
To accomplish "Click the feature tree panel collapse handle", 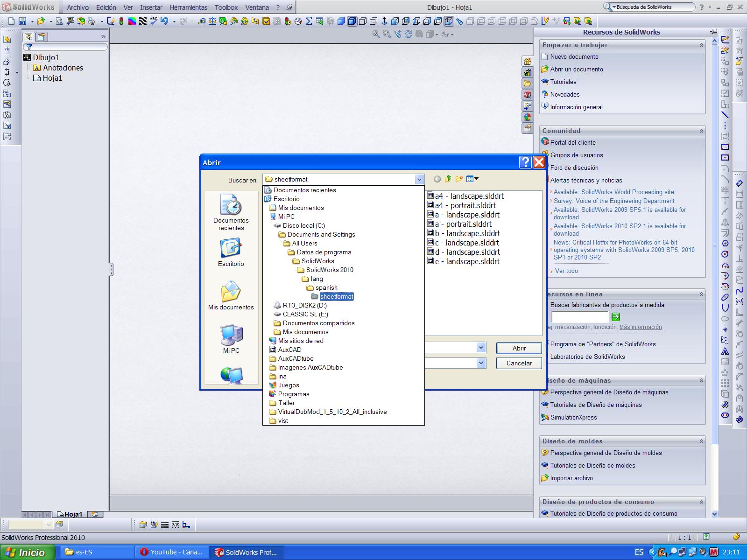I will tap(111, 269).
